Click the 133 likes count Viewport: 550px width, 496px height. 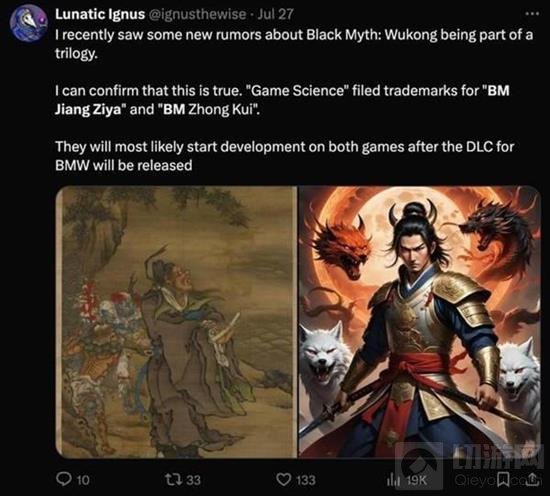[306, 480]
